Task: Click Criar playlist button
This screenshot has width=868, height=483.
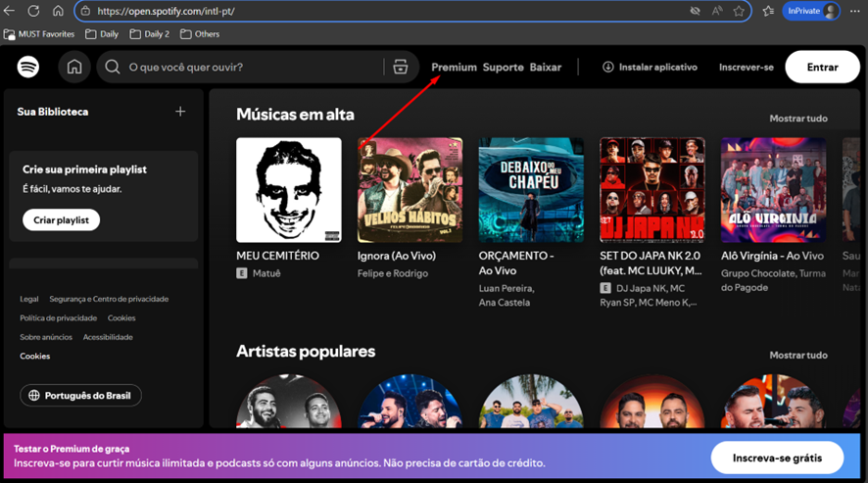Action: [x=61, y=219]
